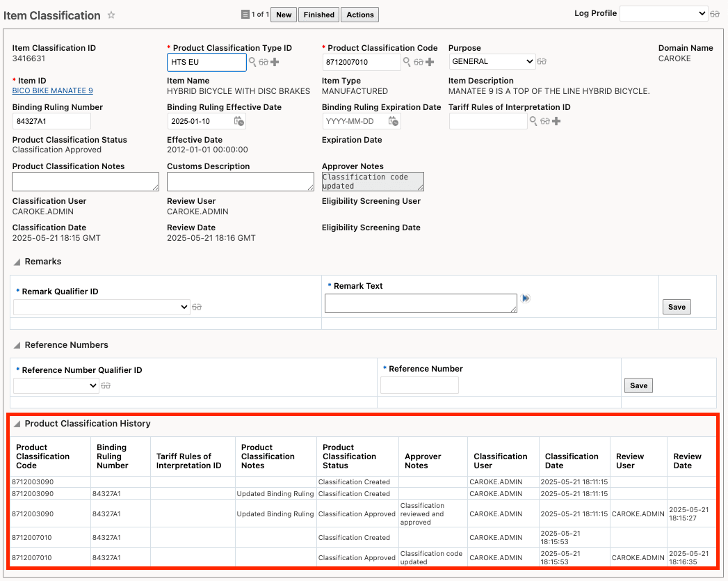
Task: Click the Customs Description text area
Action: [x=241, y=182]
